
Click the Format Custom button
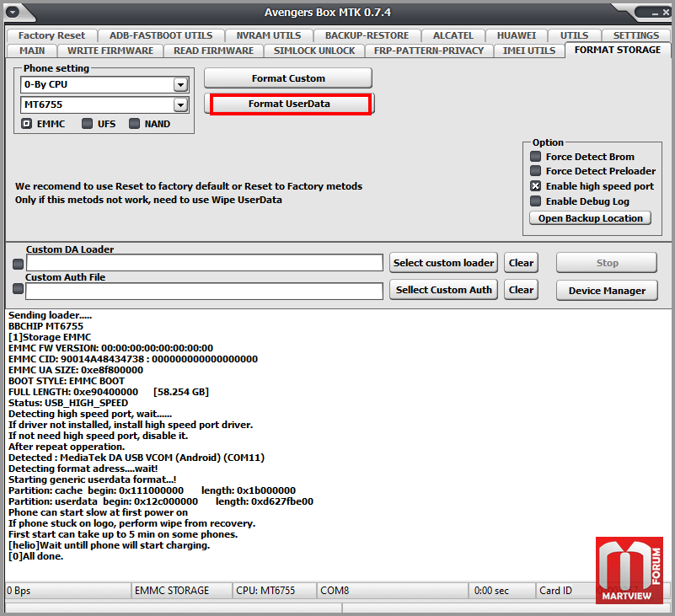pos(288,78)
